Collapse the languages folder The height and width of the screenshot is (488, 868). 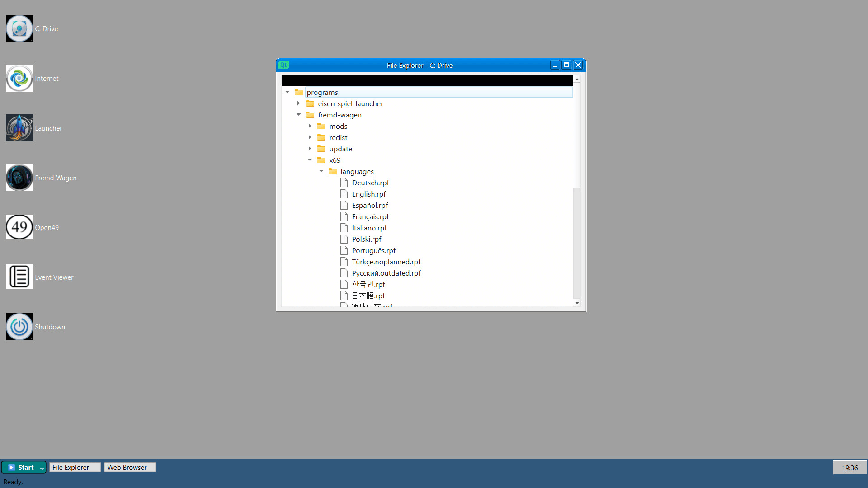click(321, 171)
